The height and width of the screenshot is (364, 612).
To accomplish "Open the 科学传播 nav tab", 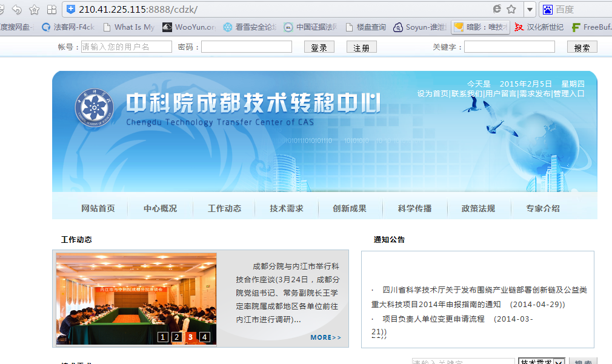I will pyautogui.click(x=414, y=208).
